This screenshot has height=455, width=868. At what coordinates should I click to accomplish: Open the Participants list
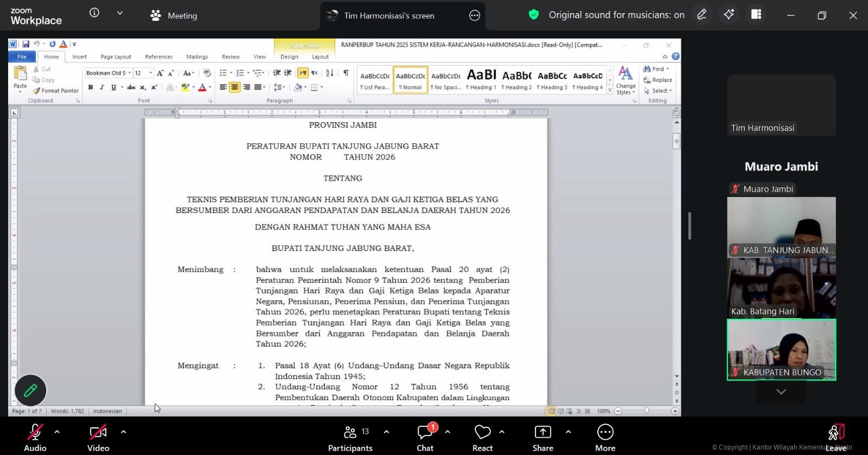tap(350, 438)
